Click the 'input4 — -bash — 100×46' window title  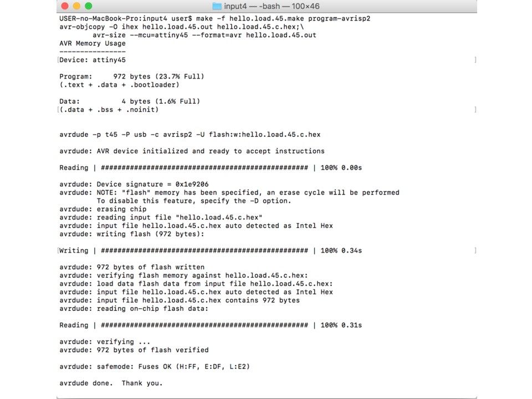[x=272, y=6]
